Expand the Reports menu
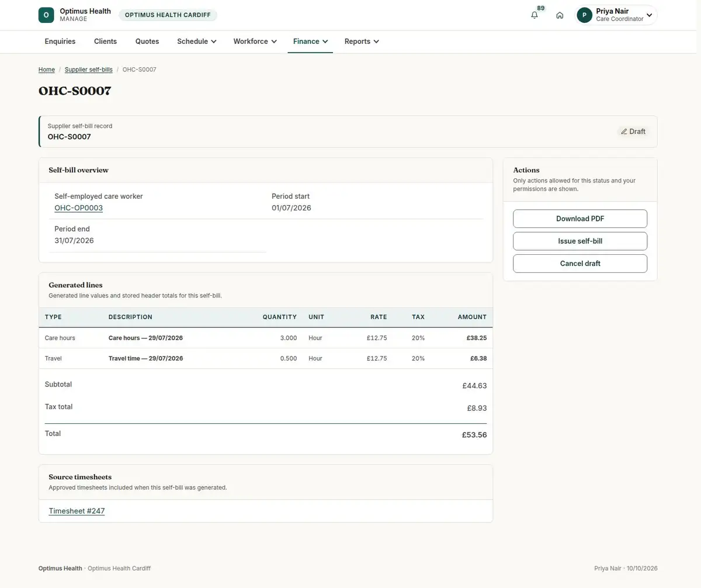This screenshot has width=701, height=588. [362, 41]
